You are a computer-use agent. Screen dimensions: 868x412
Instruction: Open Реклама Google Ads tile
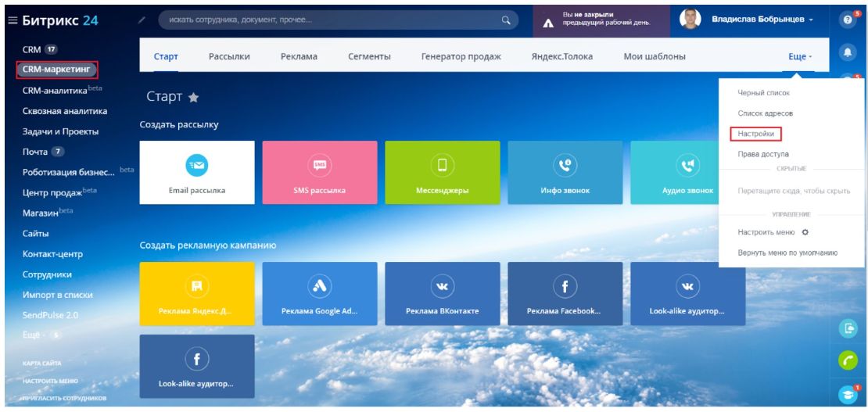pyautogui.click(x=319, y=293)
